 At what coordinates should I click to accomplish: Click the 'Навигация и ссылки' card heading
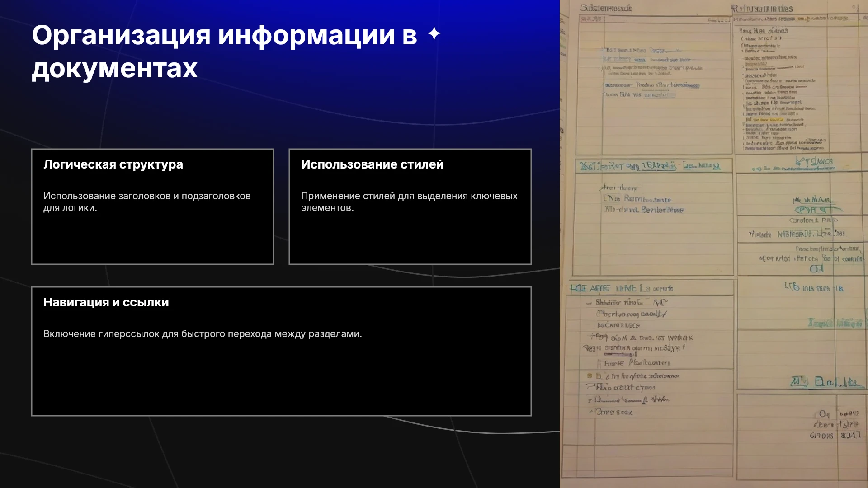tap(106, 302)
